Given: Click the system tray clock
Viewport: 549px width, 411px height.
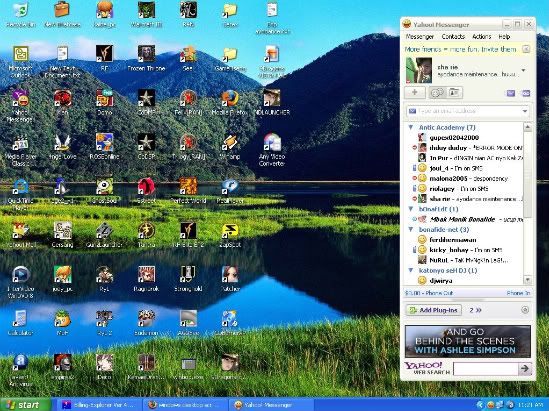Looking at the screenshot, I should (530, 405).
